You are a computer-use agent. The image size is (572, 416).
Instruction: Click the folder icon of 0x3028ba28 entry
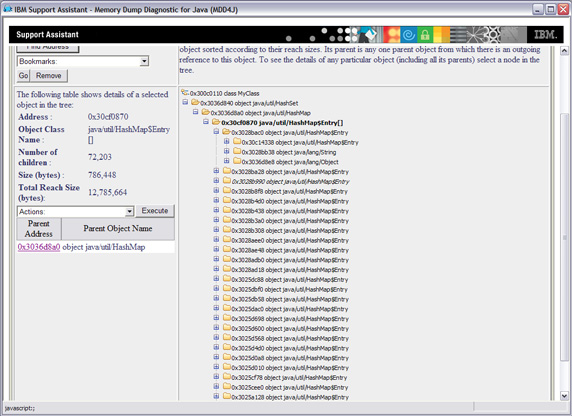227,172
